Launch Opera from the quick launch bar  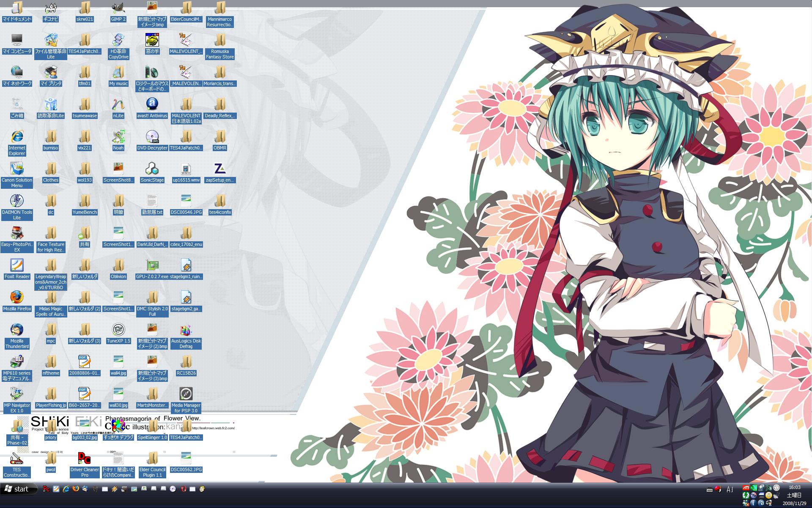click(x=183, y=489)
